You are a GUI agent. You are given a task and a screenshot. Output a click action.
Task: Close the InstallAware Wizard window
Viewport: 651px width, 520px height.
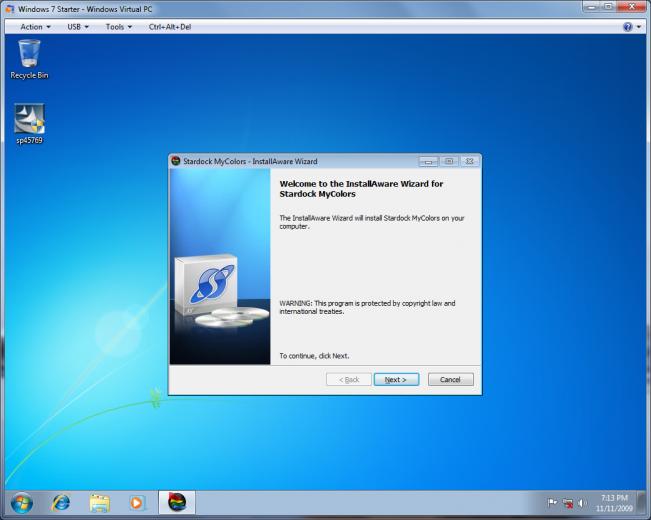[x=470, y=161]
